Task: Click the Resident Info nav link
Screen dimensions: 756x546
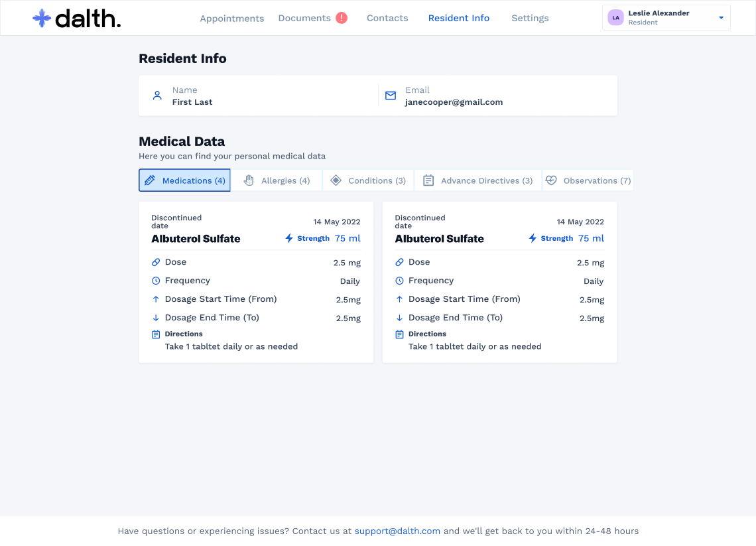Action: tap(459, 19)
